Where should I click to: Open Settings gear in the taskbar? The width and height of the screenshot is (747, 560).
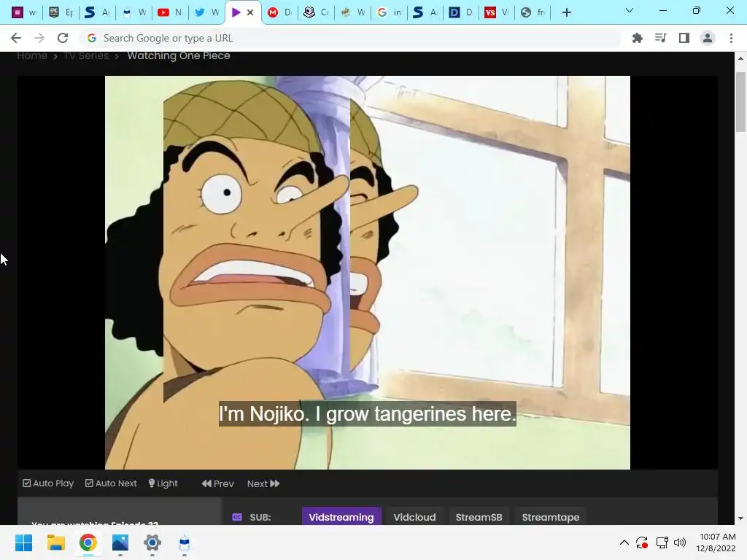coord(152,542)
